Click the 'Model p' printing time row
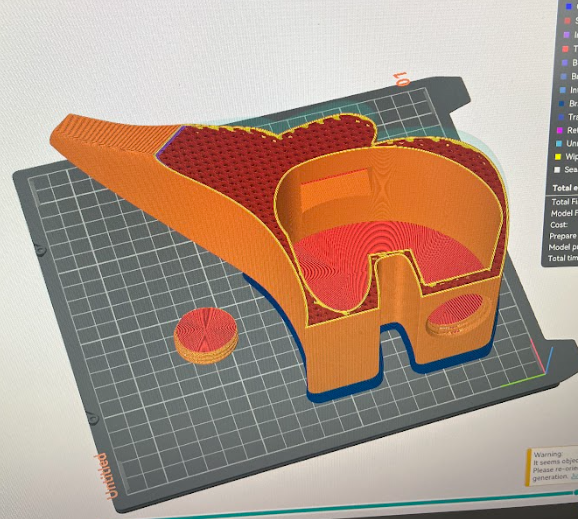This screenshot has width=578, height=519. [563, 247]
